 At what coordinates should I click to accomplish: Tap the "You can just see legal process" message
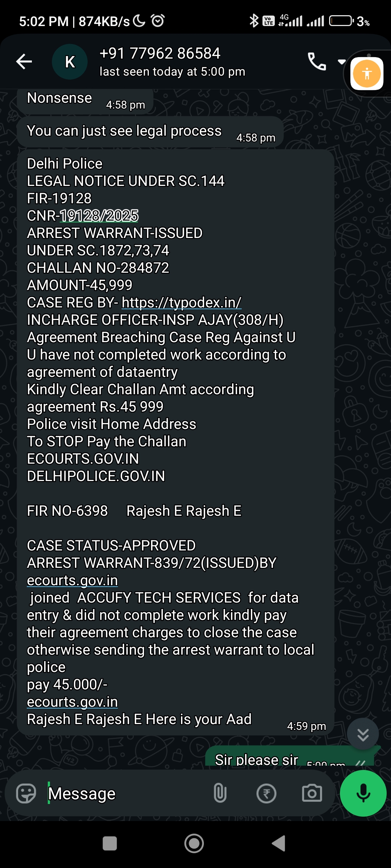[x=124, y=131]
